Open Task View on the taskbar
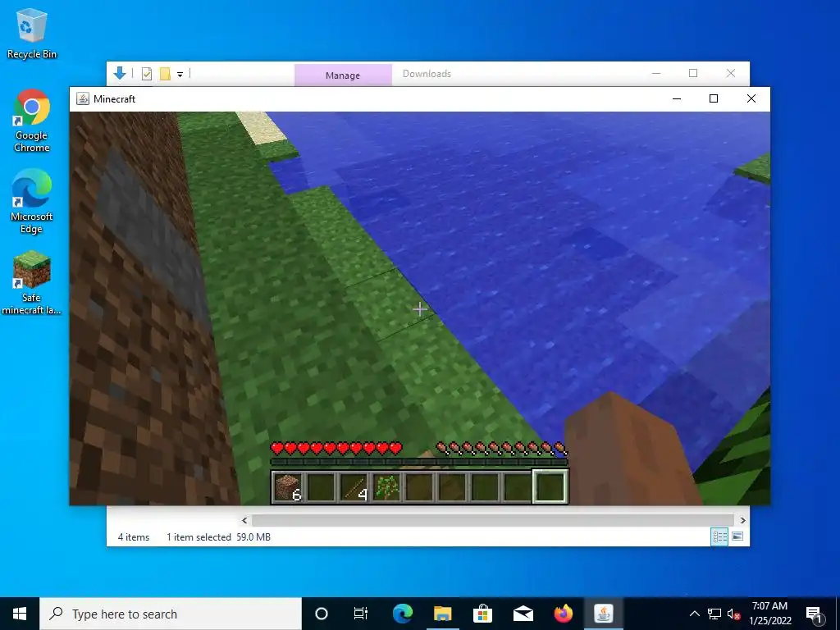840x630 pixels. click(361, 614)
